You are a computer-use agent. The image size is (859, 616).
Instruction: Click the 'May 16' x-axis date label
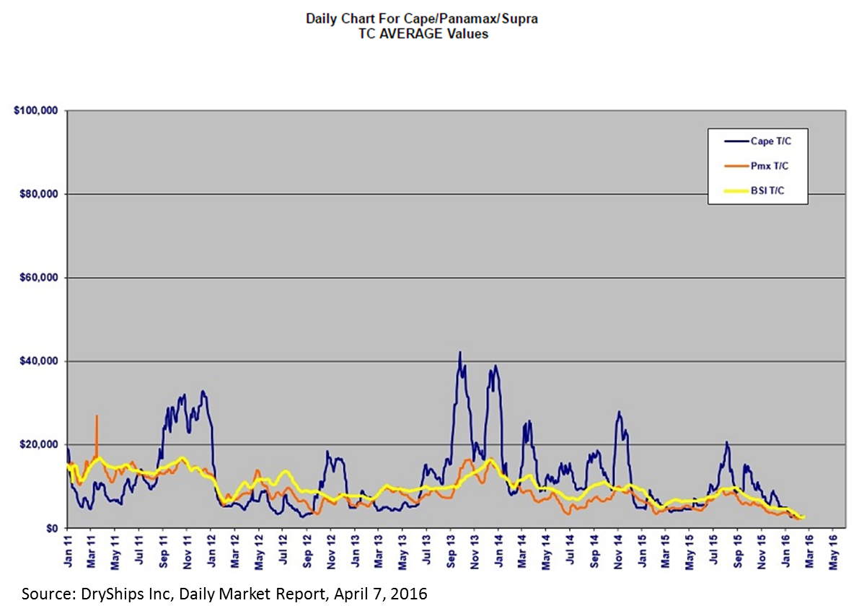834,553
